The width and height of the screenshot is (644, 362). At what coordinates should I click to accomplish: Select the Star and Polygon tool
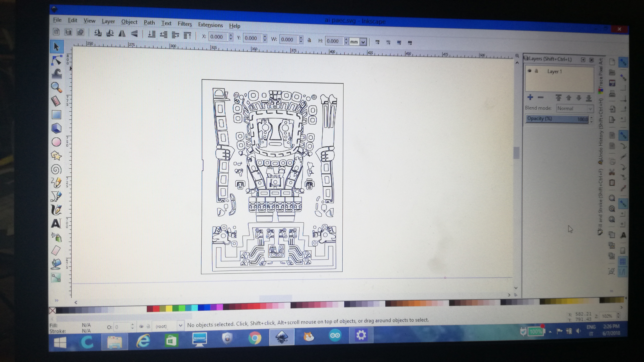(x=57, y=156)
